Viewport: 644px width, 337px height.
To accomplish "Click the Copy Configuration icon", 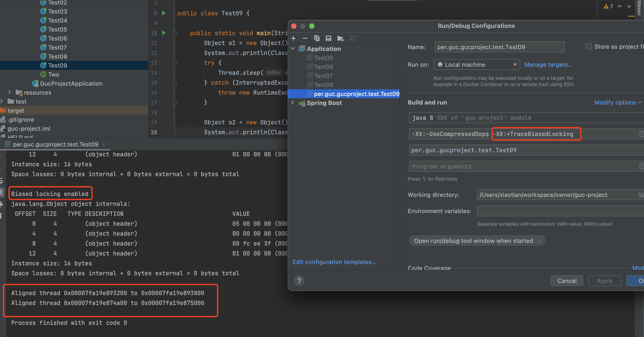I will (x=317, y=38).
